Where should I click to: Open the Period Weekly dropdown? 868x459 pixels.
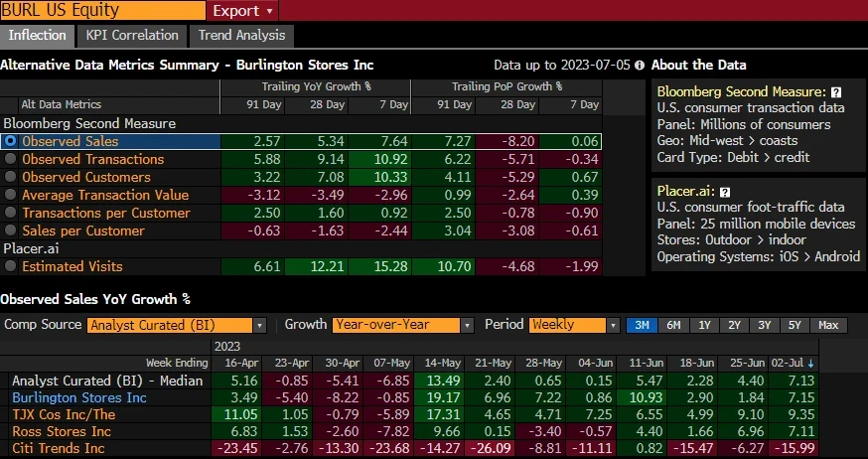pyautogui.click(x=610, y=325)
